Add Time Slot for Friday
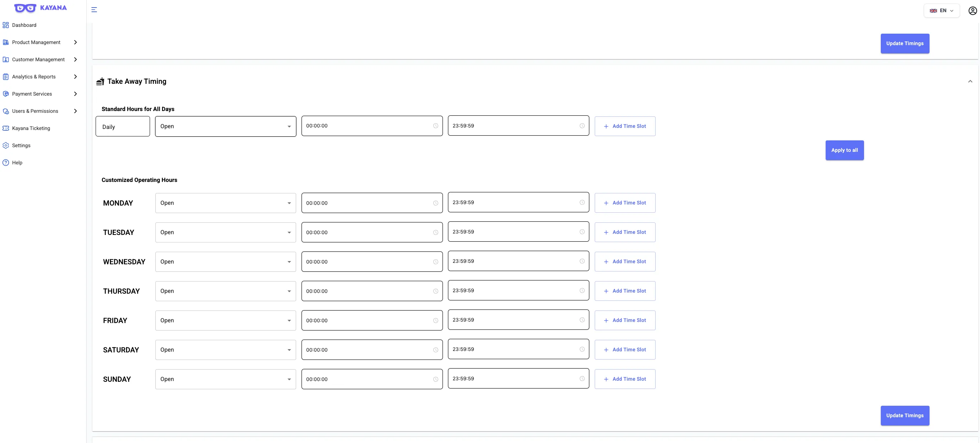The width and height of the screenshot is (980, 443). point(625,321)
